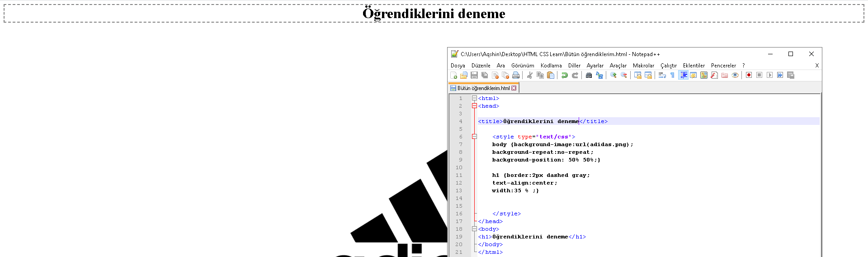This screenshot has width=868, height=257.
Task: Open Find with the binoculars icon
Action: point(589,75)
